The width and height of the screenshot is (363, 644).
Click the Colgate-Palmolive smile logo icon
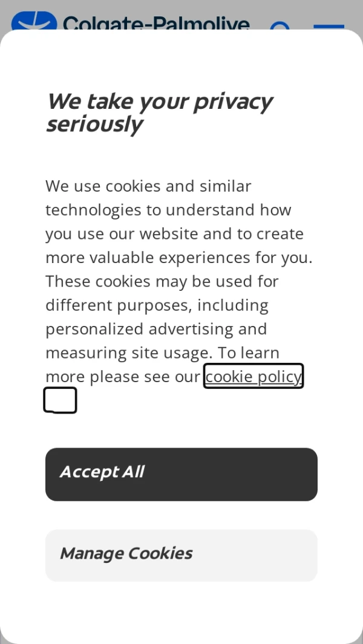34,21
